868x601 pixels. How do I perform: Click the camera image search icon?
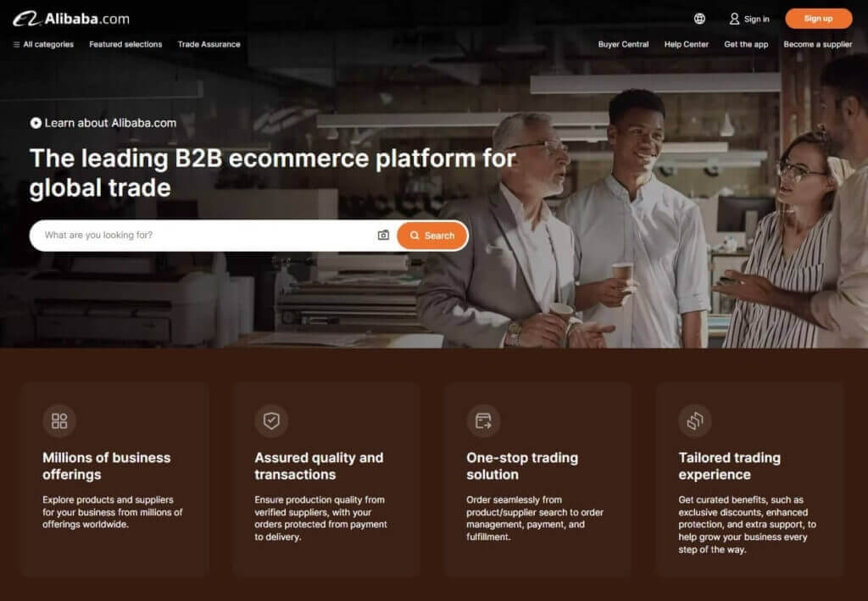click(x=383, y=236)
